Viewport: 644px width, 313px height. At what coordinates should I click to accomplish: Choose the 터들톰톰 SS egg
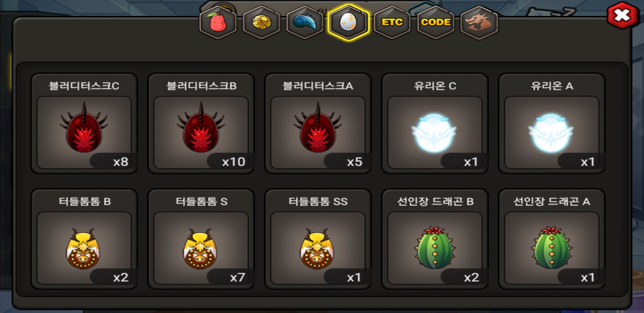tap(317, 249)
